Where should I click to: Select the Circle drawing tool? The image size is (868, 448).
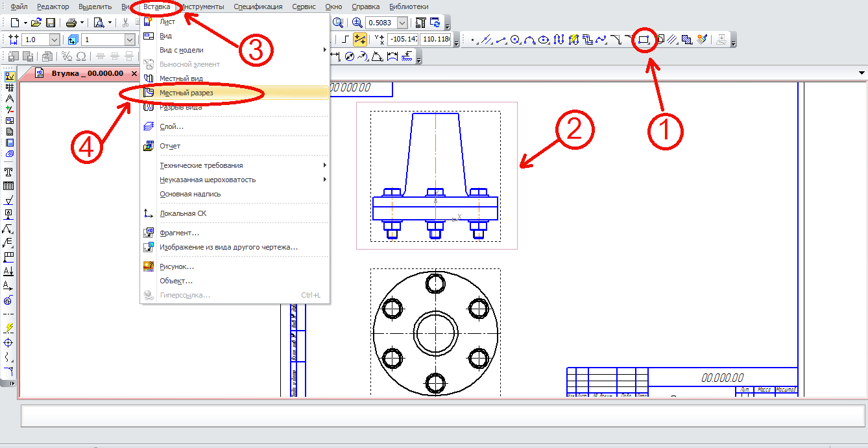click(516, 40)
